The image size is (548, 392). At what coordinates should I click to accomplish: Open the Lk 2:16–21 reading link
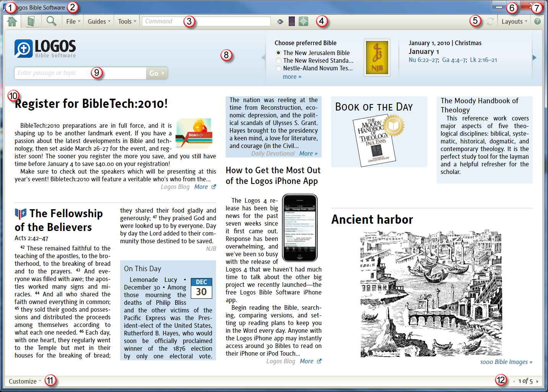(483, 60)
